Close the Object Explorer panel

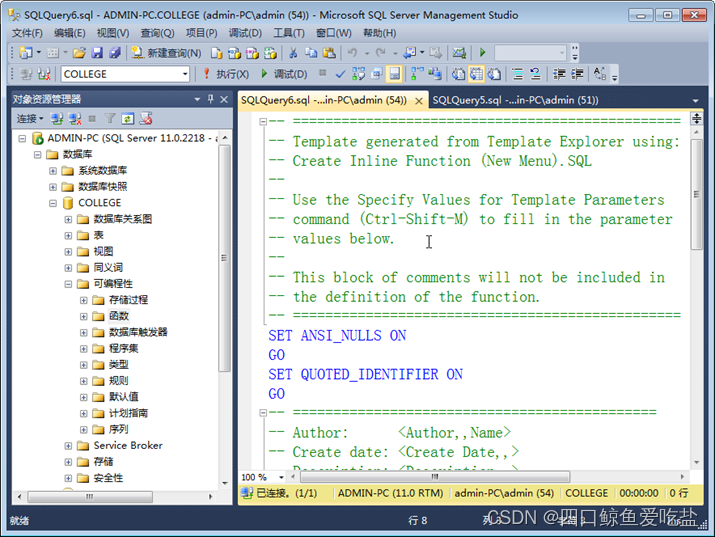pos(224,99)
